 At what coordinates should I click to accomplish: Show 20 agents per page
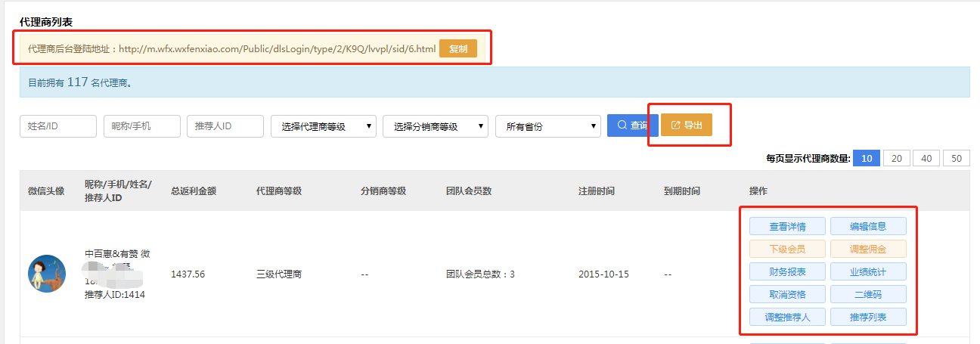pos(896,158)
